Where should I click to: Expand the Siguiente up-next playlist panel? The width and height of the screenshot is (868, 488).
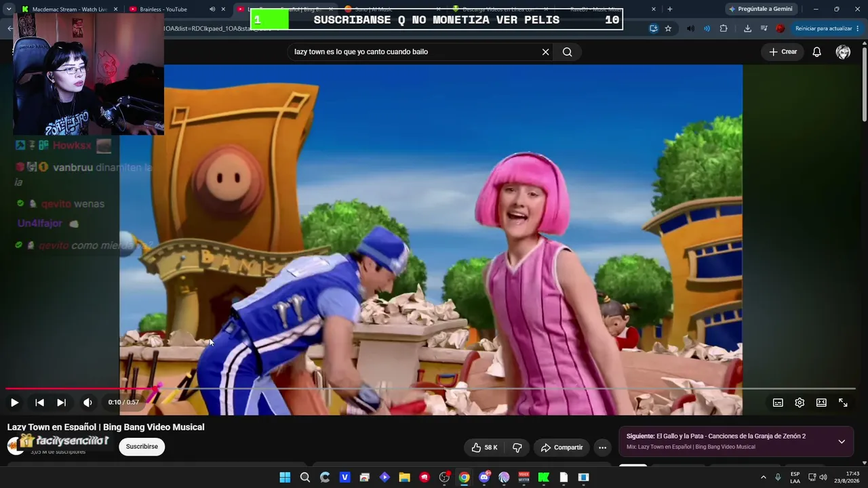tap(842, 441)
